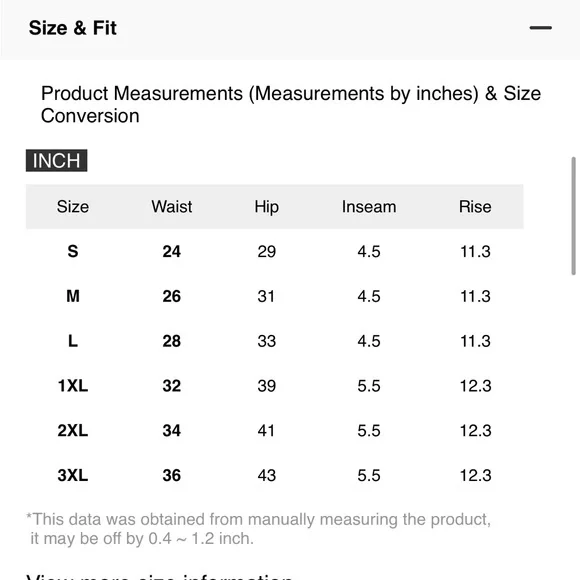This screenshot has width=580, height=580.
Task: Click the Rise column header
Action: [x=475, y=206]
